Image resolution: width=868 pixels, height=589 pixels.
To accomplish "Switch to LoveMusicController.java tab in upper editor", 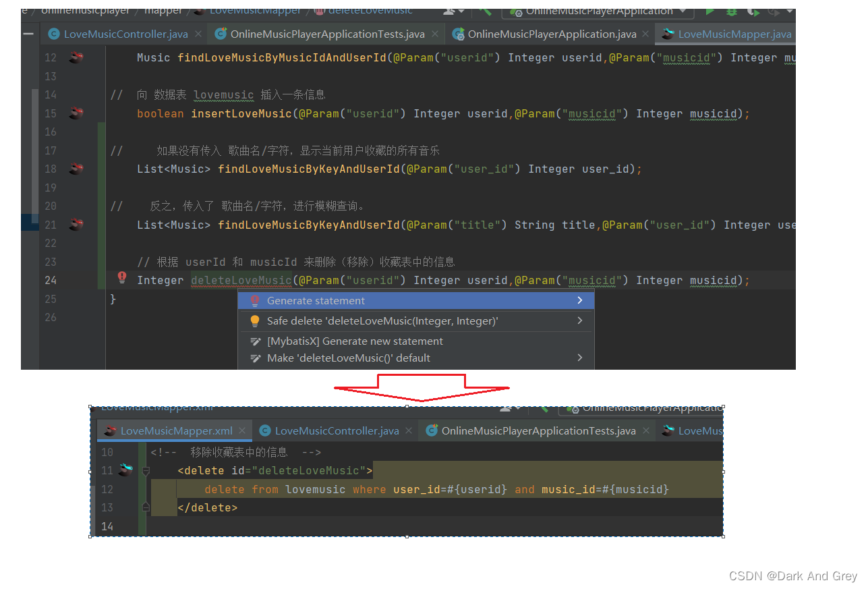I will pos(125,34).
